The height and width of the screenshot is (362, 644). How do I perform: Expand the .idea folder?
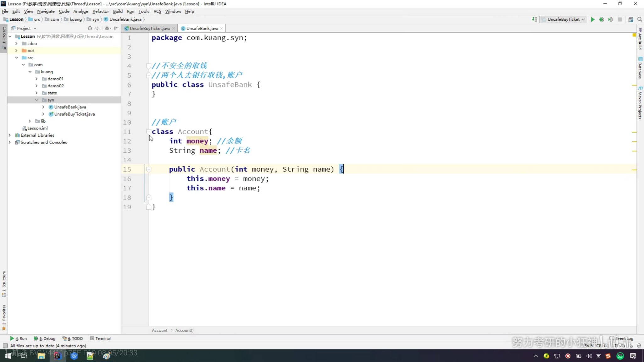[x=16, y=43]
